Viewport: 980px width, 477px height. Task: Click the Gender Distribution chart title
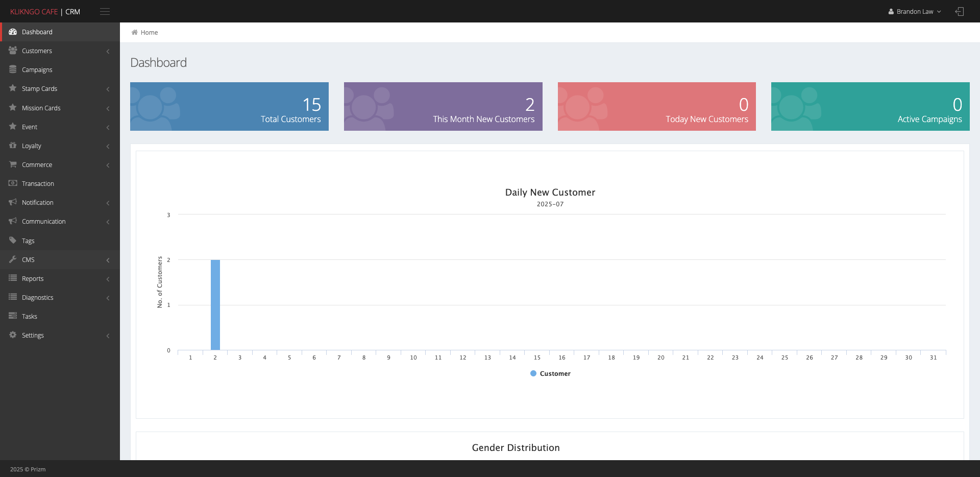[516, 447]
